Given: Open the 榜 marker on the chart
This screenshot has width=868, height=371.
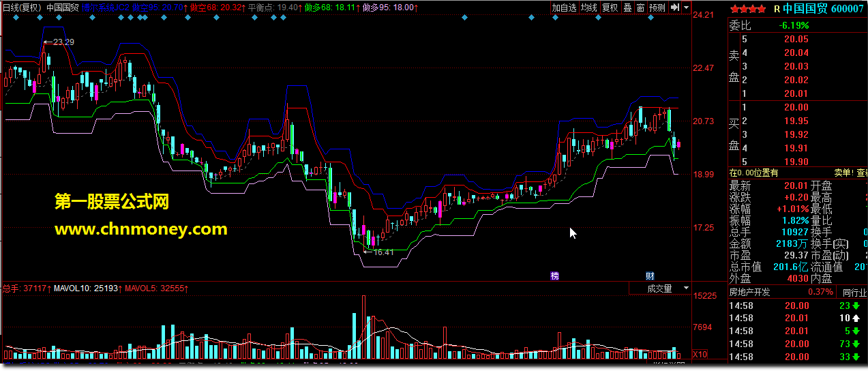Looking at the screenshot, I should pos(554,276).
